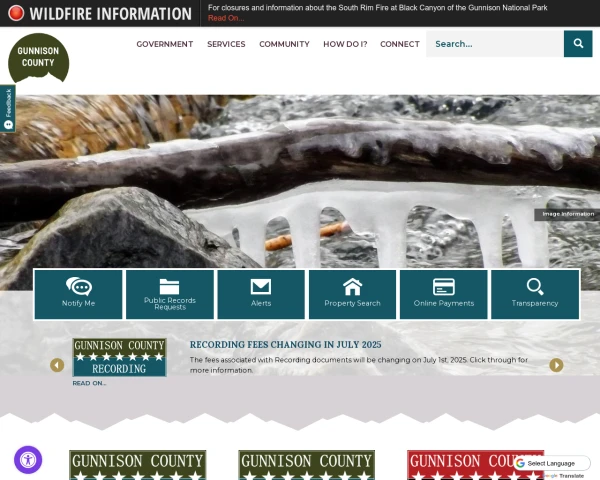
Task: Click the recording fees description text
Action: [359, 365]
